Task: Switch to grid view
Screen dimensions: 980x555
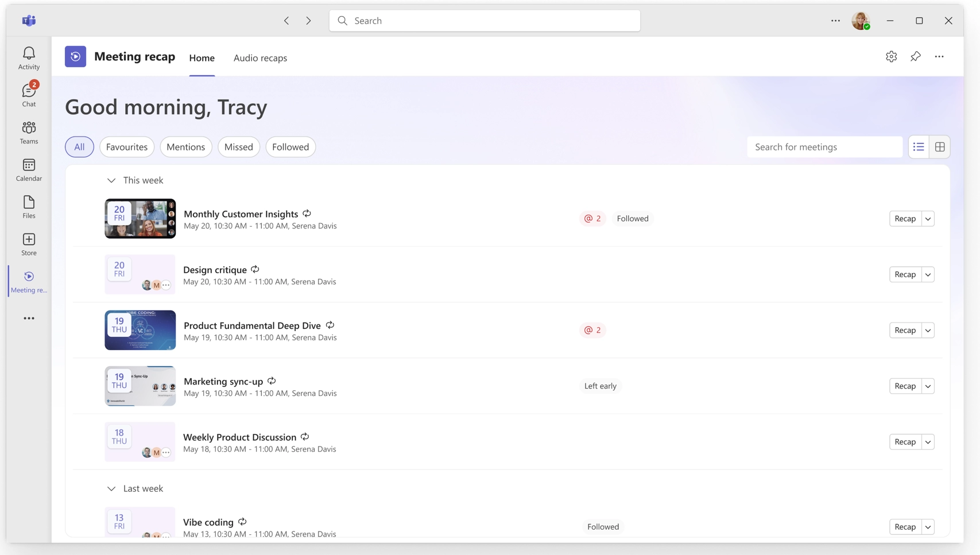Action: click(940, 147)
